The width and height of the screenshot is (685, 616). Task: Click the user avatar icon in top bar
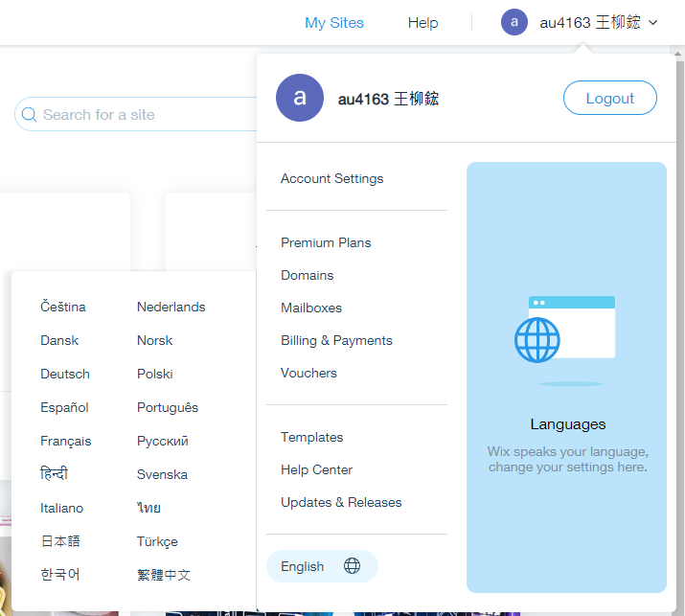click(514, 22)
